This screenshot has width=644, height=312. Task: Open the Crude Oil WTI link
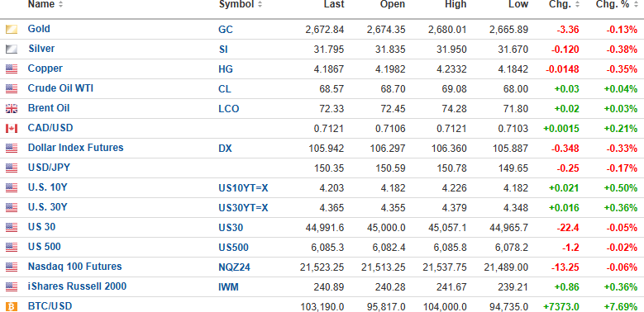[60, 88]
